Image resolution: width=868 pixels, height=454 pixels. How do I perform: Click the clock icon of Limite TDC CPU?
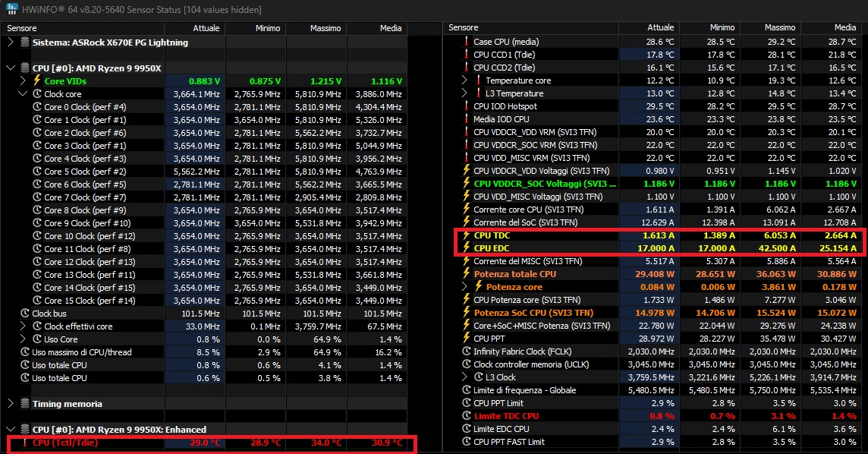[466, 416]
